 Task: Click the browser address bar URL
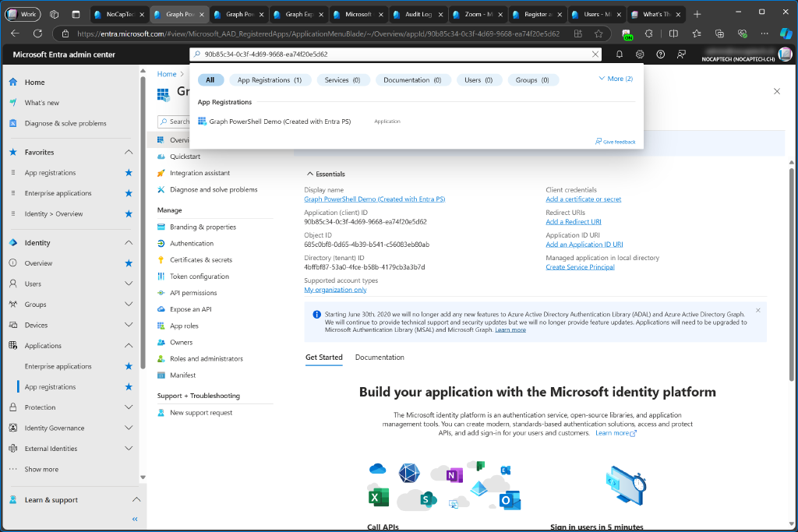pyautogui.click(x=318, y=33)
